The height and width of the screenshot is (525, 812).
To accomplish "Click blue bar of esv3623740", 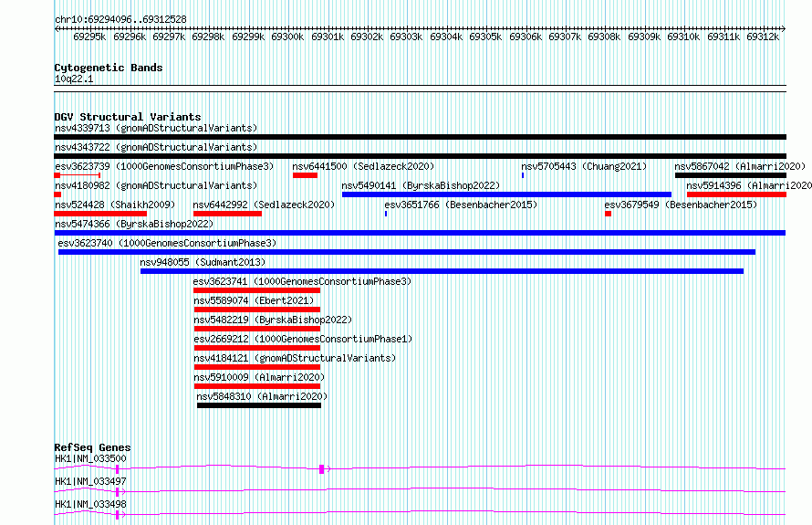I will coord(407,252).
